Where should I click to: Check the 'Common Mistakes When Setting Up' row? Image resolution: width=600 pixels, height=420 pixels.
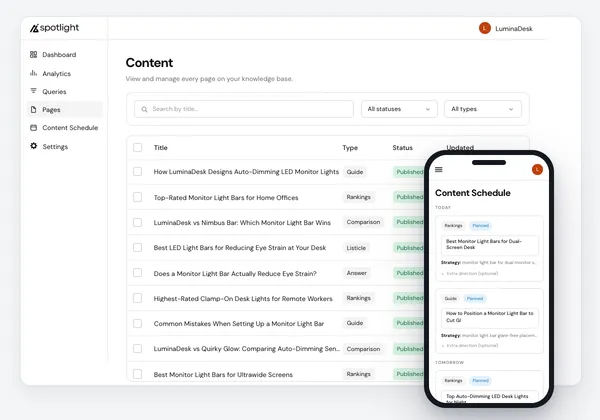137,324
